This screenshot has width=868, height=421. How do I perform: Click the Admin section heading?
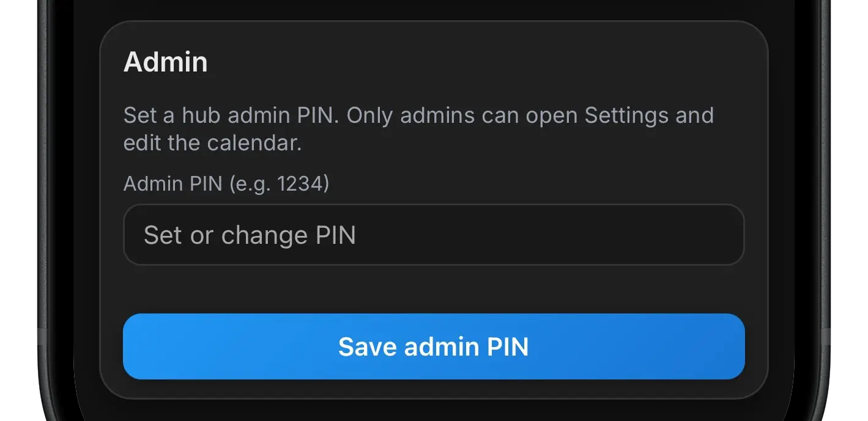coord(165,62)
